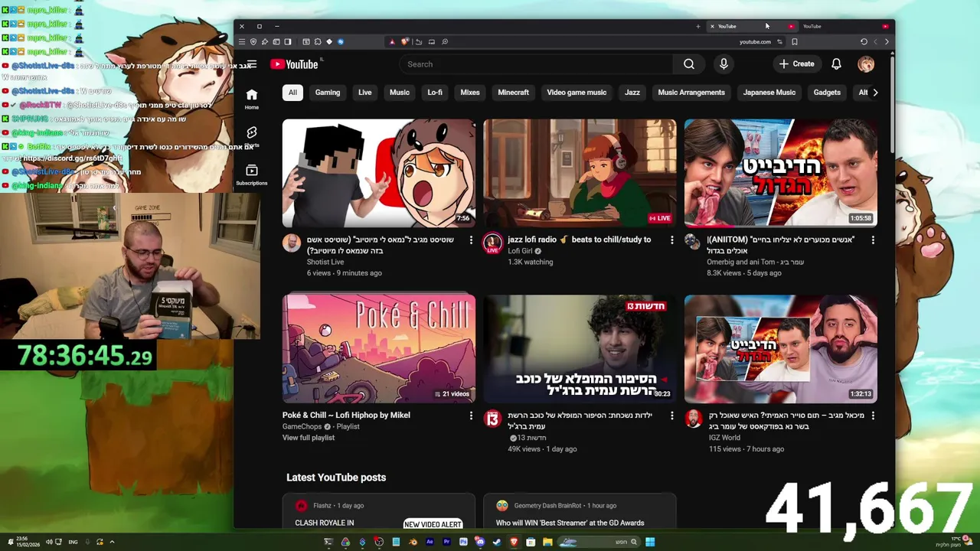Select the Jazz category chip
This screenshot has width=980, height=551.
632,93
